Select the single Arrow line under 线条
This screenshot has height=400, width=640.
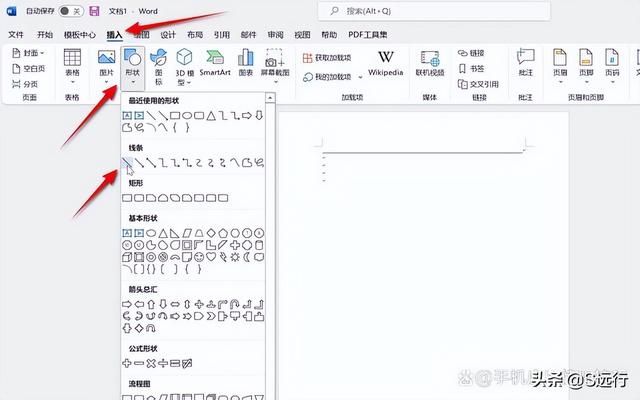point(139,163)
